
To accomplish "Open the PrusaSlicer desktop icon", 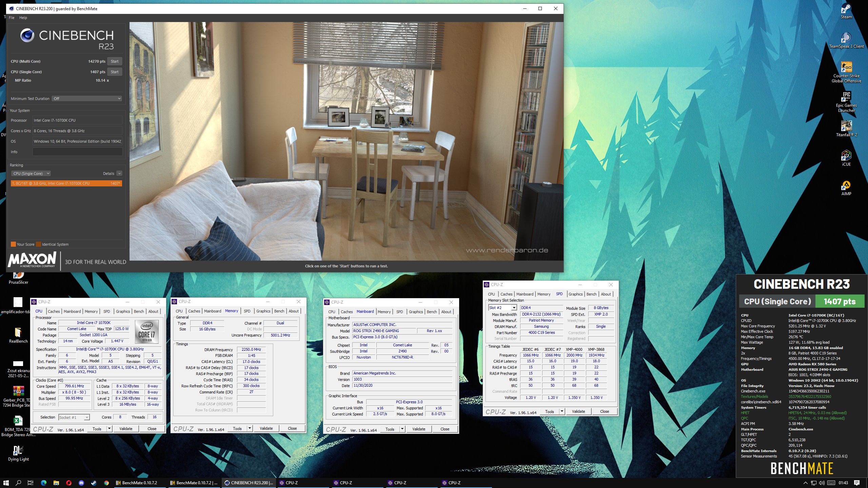I will tap(18, 277).
